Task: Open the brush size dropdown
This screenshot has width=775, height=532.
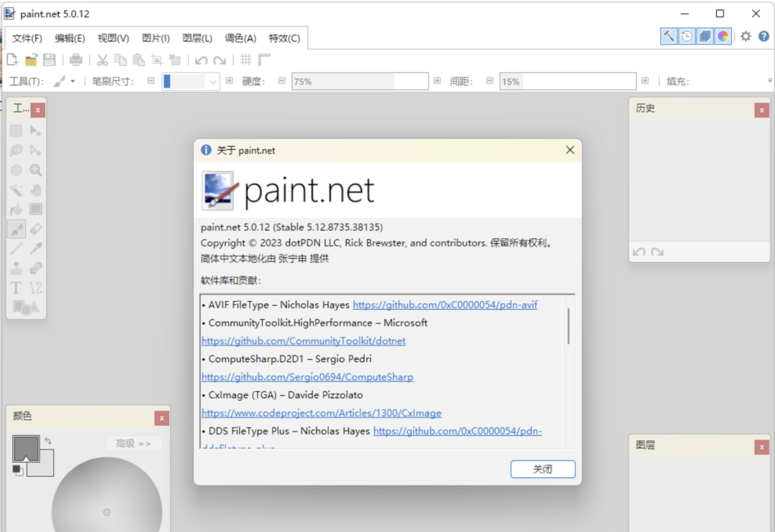Action: tap(213, 82)
